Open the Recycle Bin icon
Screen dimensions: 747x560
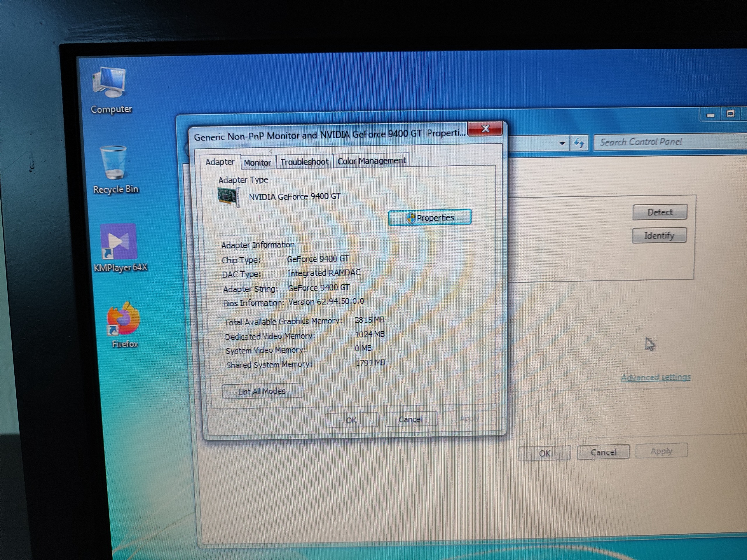point(114,163)
